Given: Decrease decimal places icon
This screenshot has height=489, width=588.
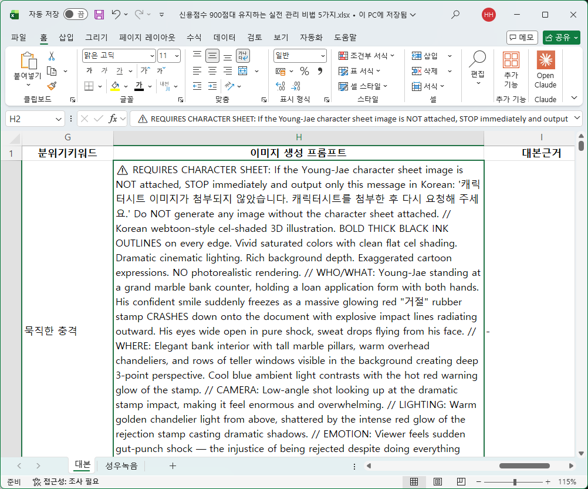Looking at the screenshot, I should point(296,86).
